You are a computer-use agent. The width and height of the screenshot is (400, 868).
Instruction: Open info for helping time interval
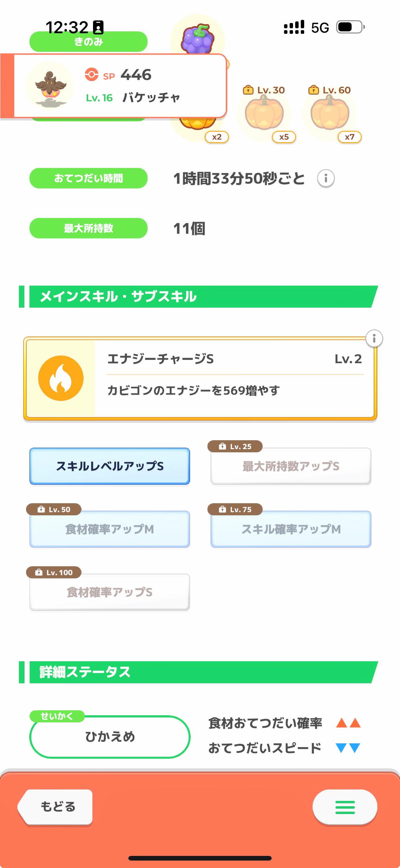[326, 178]
